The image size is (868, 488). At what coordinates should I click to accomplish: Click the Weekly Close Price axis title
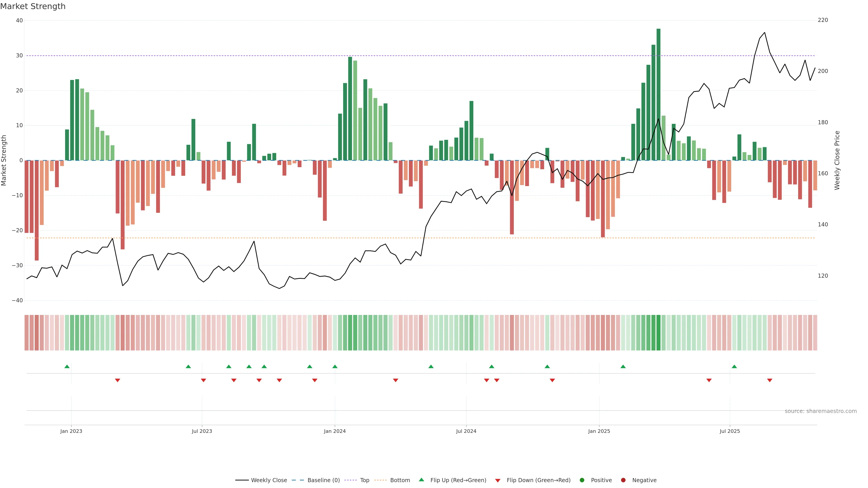tap(837, 160)
